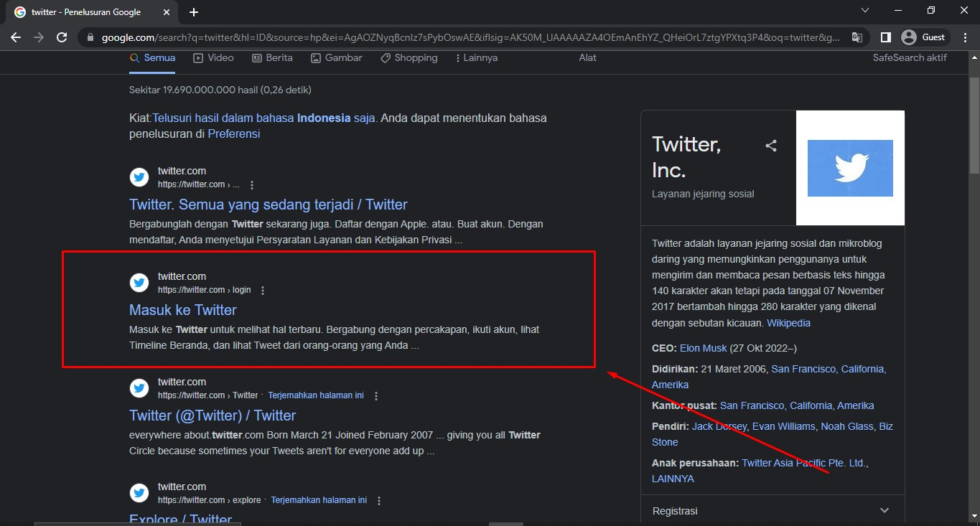Open the Lainnya more menu
The image size is (980, 526).
(x=477, y=57)
